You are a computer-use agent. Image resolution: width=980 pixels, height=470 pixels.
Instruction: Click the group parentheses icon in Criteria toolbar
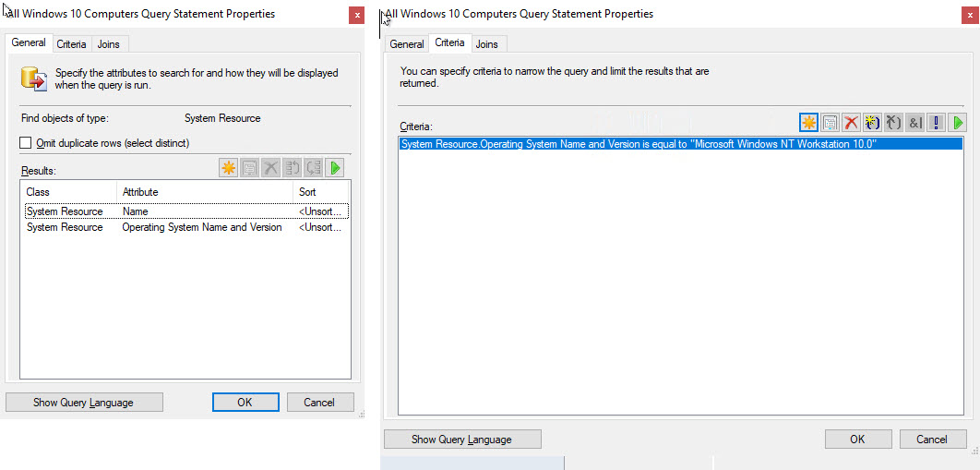pyautogui.click(x=872, y=122)
